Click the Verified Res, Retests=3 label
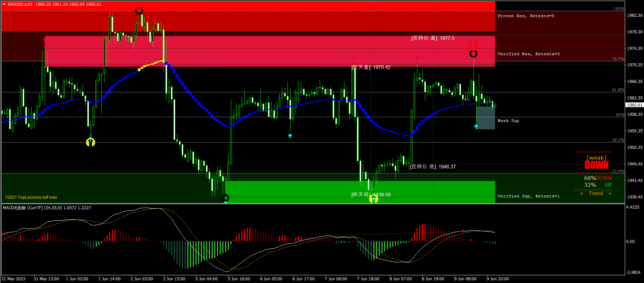644x283 pixels. pyautogui.click(x=528, y=54)
